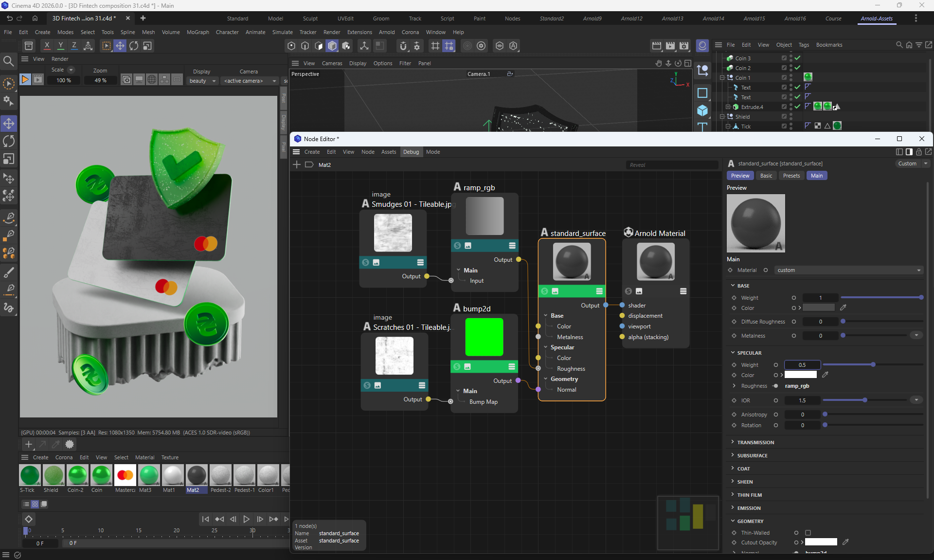Screen dimensions: 934x560
Task: Toggle visibility checkmark of Coin 2
Action: 798,68
